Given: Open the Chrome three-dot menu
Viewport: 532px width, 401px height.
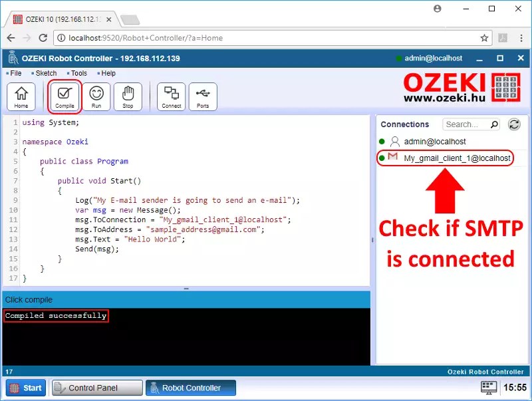Looking at the screenshot, I should coord(521,38).
